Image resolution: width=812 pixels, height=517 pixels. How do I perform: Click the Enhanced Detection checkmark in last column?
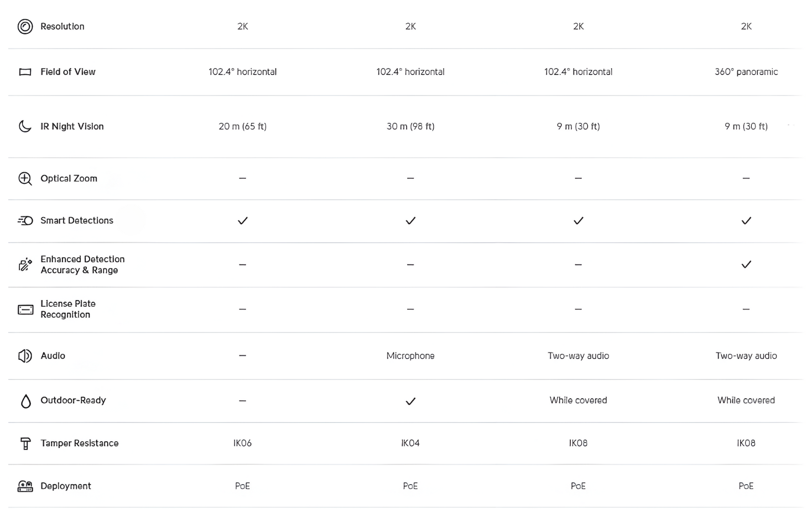746,265
